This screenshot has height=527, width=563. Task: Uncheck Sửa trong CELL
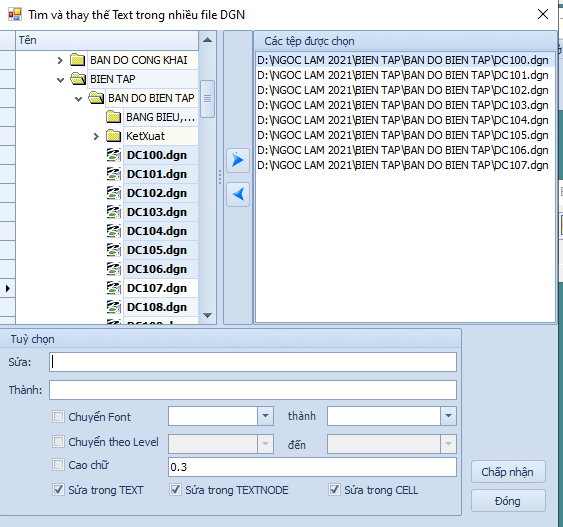tap(334, 490)
